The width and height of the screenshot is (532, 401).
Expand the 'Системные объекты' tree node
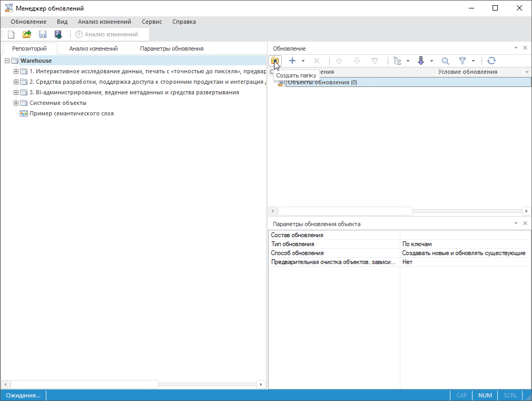[x=16, y=103]
